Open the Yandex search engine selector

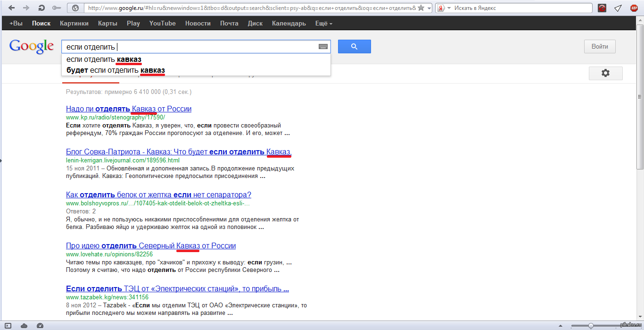pos(443,8)
